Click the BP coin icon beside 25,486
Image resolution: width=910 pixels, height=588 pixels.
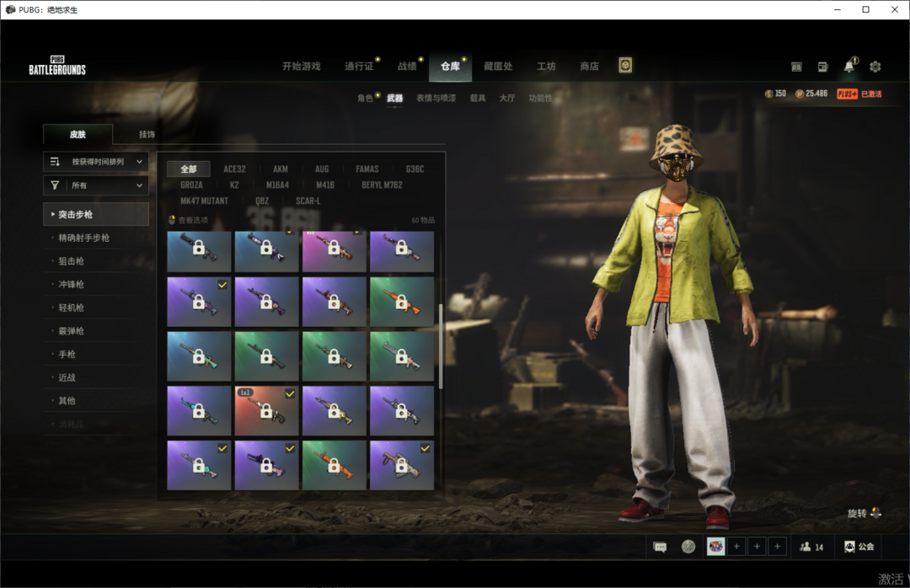(x=799, y=94)
